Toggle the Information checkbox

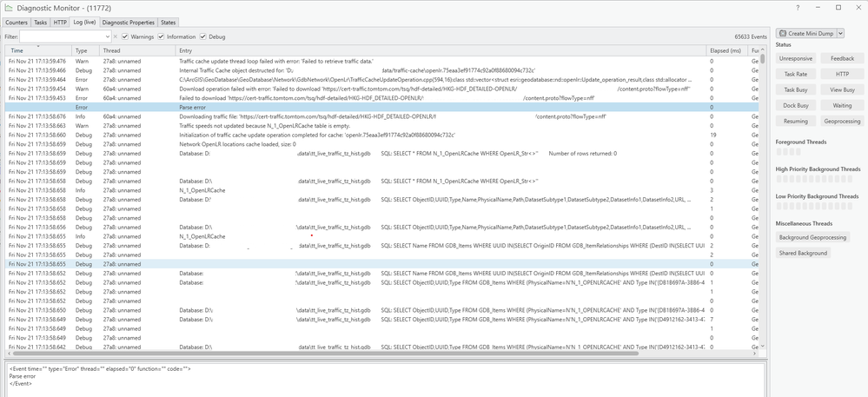(161, 36)
